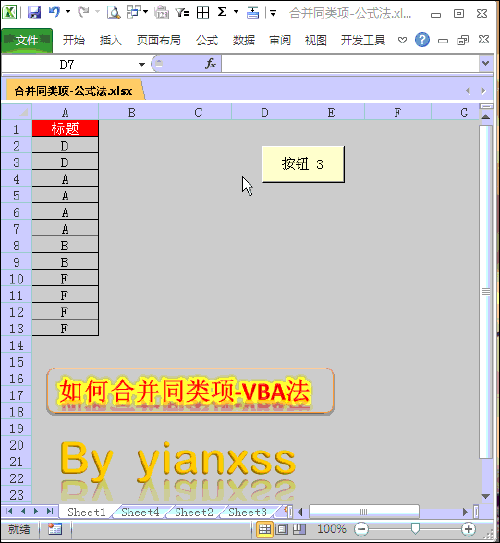Viewport: 500px width, 543px height.
Task: Click the red 标题 cell A1
Action: 65,128
